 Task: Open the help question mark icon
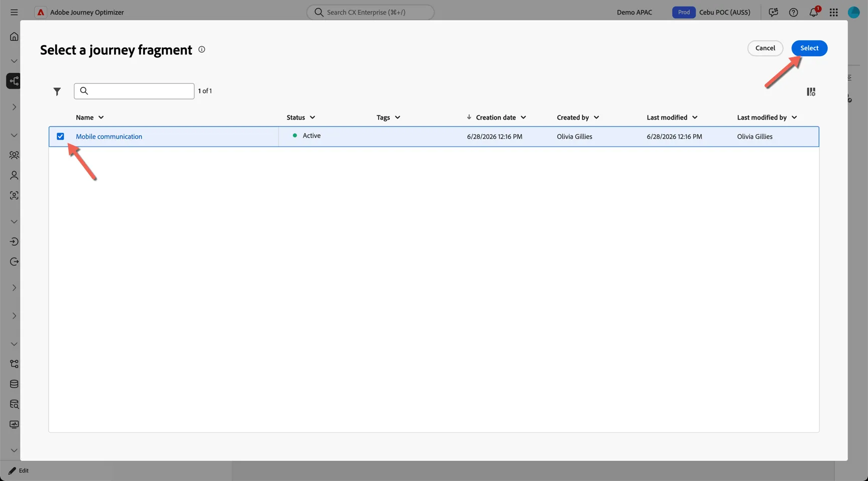pos(793,12)
